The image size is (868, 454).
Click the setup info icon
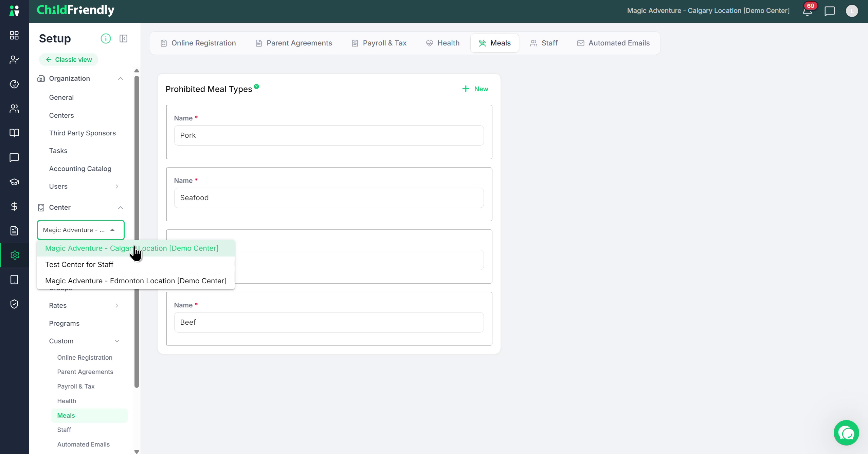[106, 39]
